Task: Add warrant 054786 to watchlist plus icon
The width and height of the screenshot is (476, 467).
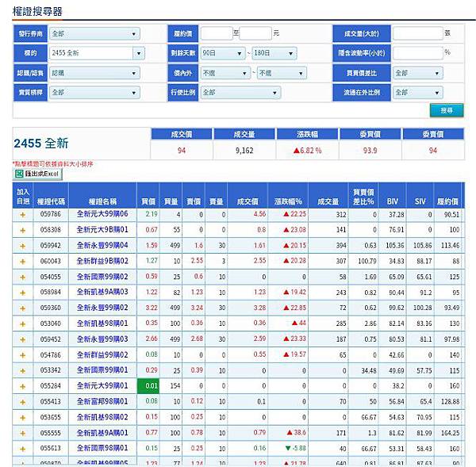Action: (23, 355)
